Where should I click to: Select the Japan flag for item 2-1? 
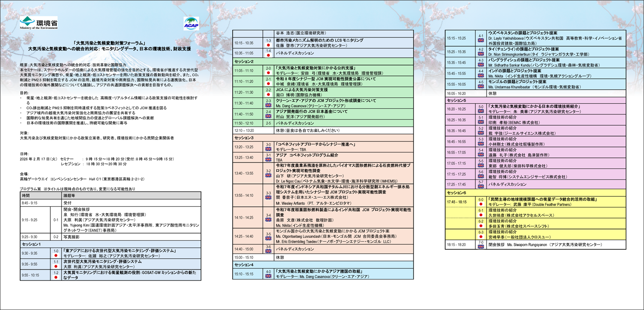click(x=268, y=83)
